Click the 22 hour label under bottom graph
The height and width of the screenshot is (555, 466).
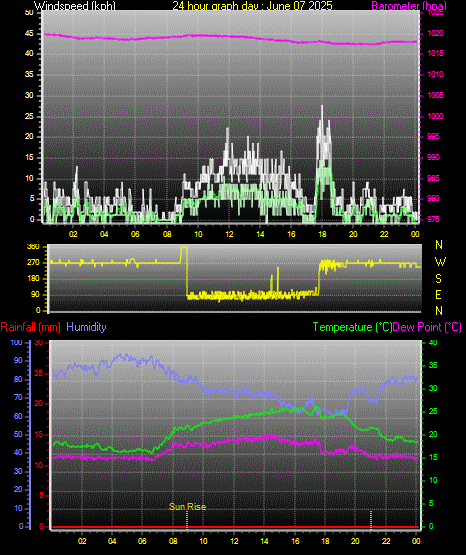[386, 541]
